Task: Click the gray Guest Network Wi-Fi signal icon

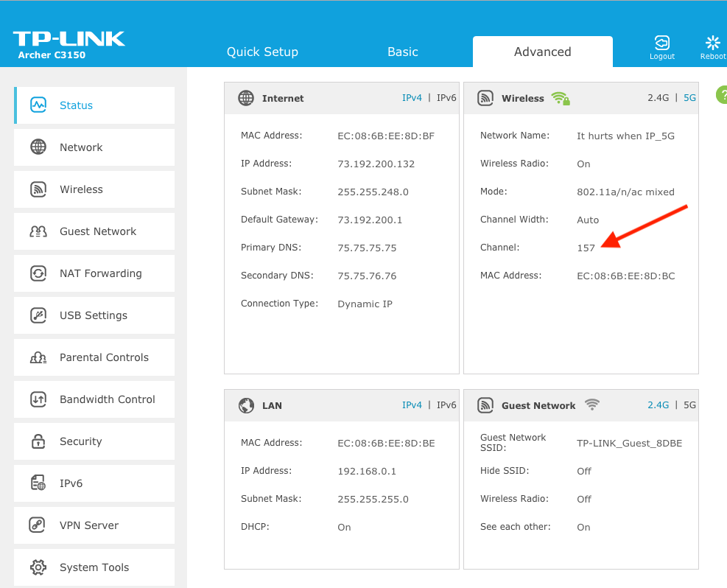Action: click(592, 405)
